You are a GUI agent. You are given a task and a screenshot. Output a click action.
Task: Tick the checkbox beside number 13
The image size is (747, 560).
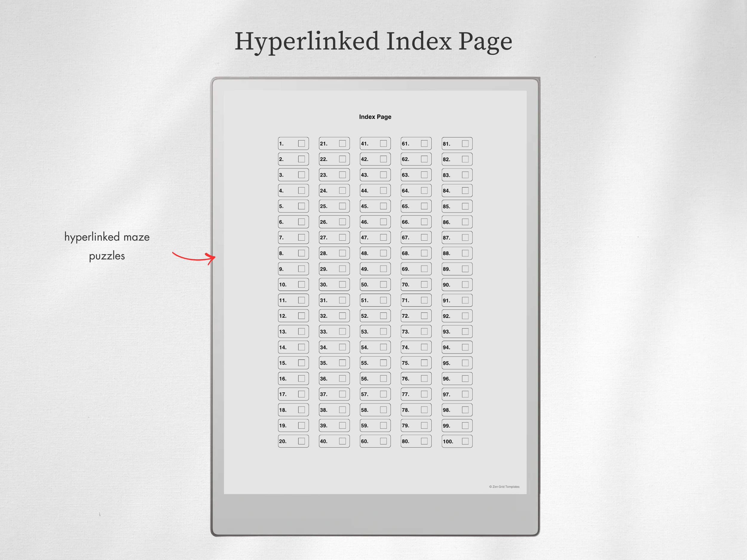301,332
